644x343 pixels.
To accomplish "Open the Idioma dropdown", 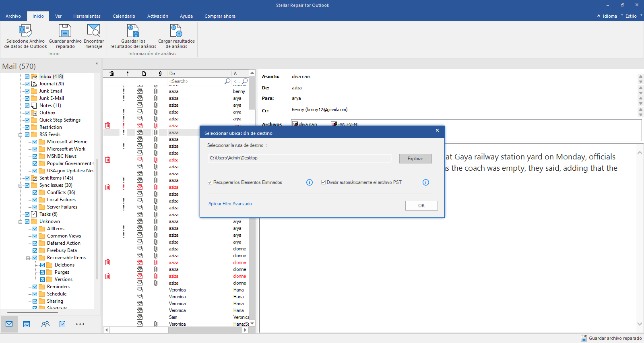I will (612, 16).
